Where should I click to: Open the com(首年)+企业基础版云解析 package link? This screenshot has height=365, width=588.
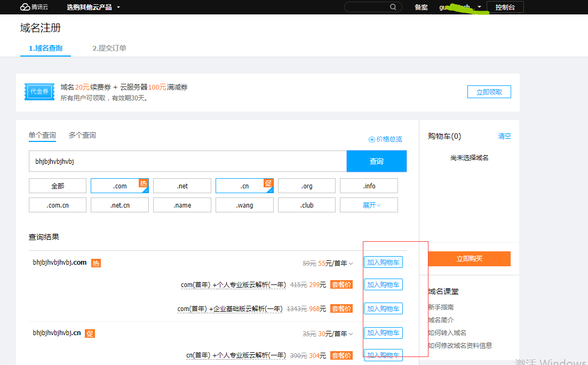point(230,309)
